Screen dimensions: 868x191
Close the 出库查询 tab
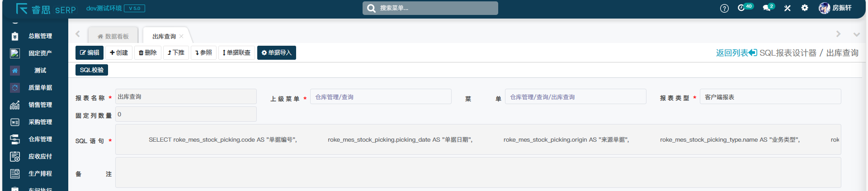click(181, 36)
